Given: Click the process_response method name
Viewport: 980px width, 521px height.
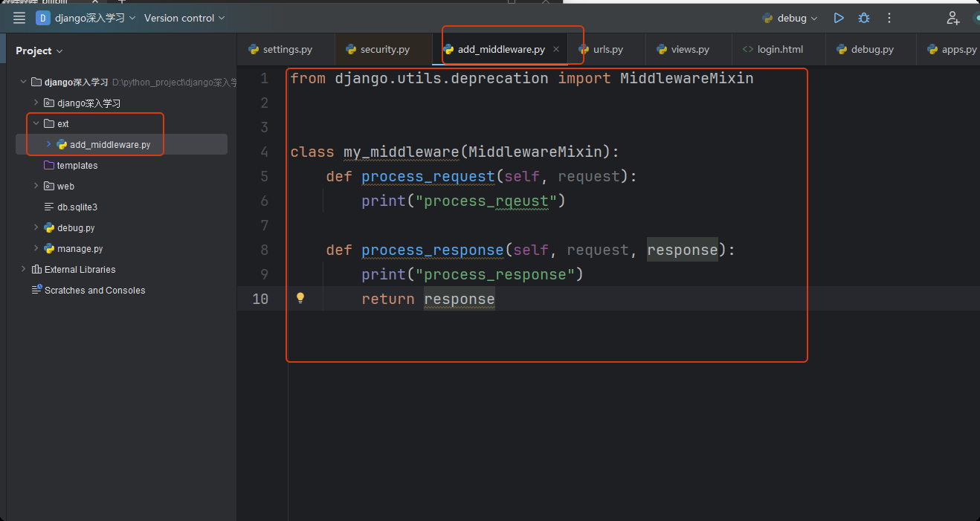Looking at the screenshot, I should [x=433, y=250].
